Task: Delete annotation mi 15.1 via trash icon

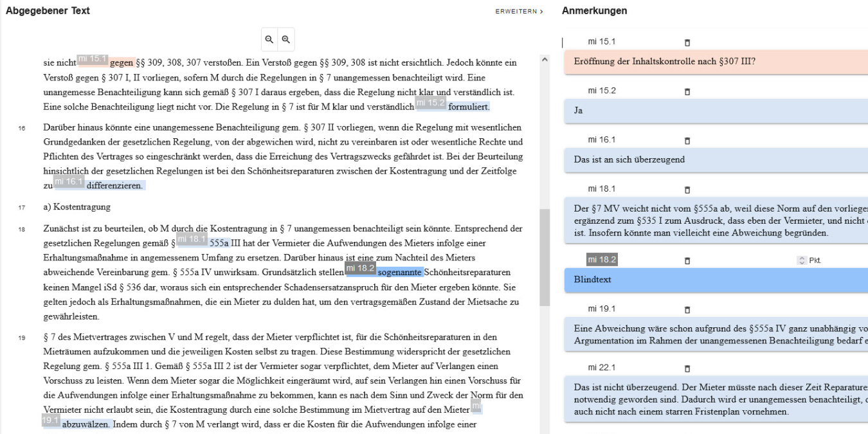Action: [687, 42]
